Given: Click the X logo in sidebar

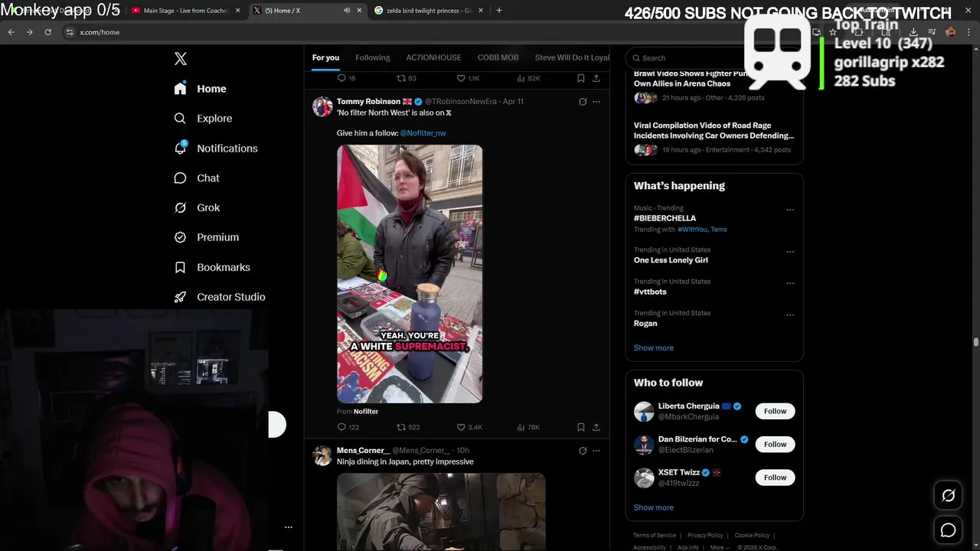Looking at the screenshot, I should tap(181, 59).
